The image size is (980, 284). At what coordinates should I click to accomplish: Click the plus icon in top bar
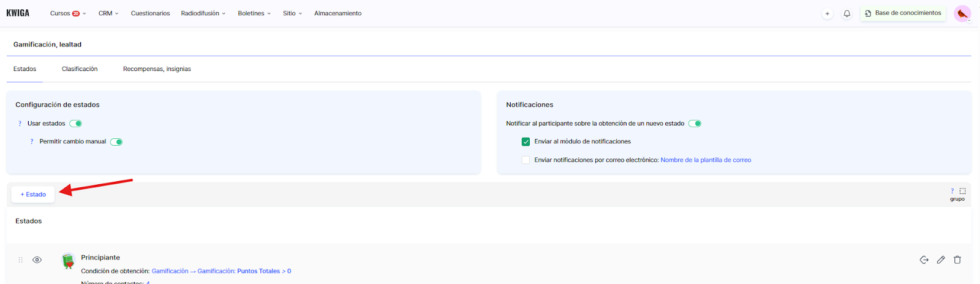coord(827,13)
